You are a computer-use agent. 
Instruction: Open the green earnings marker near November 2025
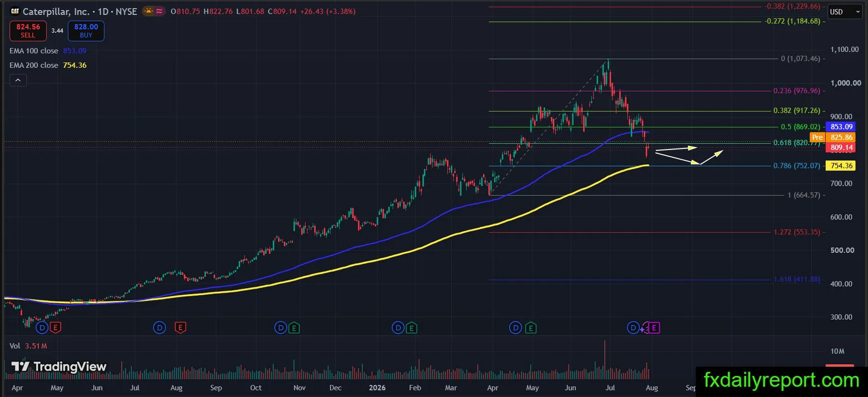click(x=294, y=328)
